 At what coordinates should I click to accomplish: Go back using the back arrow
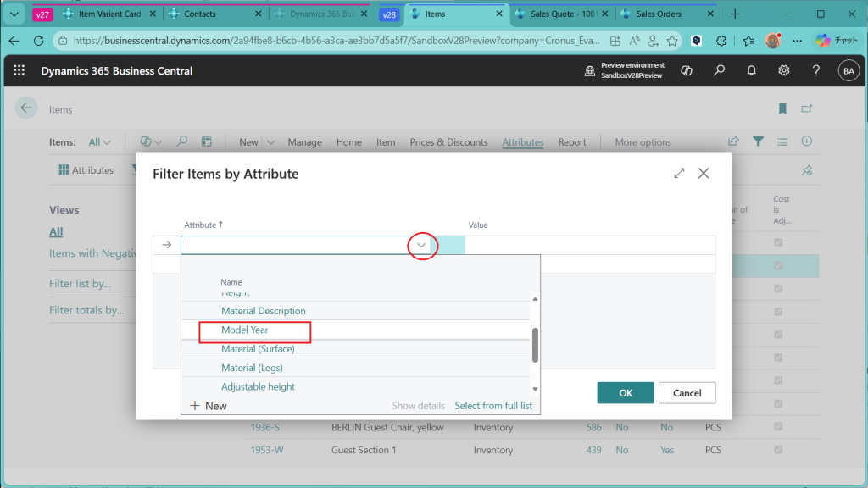(26, 108)
